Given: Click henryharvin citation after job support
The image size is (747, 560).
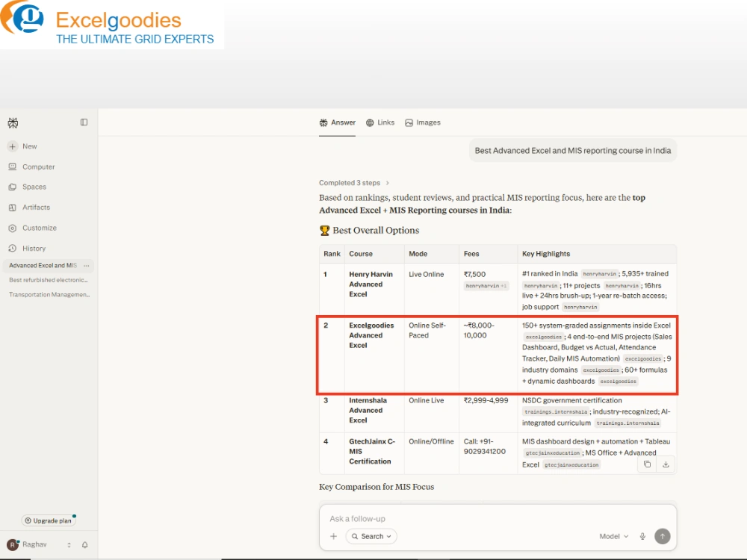Looking at the screenshot, I should click(x=580, y=307).
